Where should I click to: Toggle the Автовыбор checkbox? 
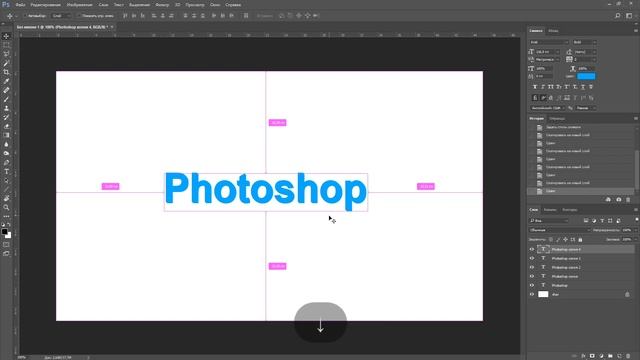pyautogui.click(x=25, y=16)
